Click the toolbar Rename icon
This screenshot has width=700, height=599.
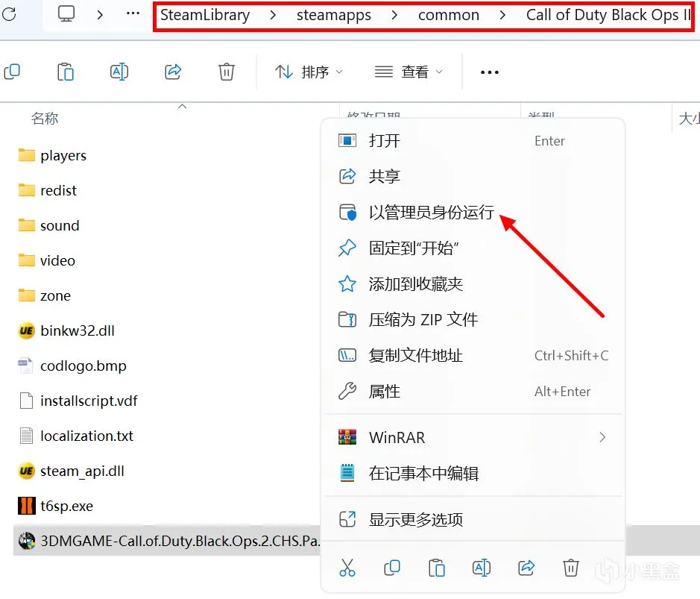[119, 72]
